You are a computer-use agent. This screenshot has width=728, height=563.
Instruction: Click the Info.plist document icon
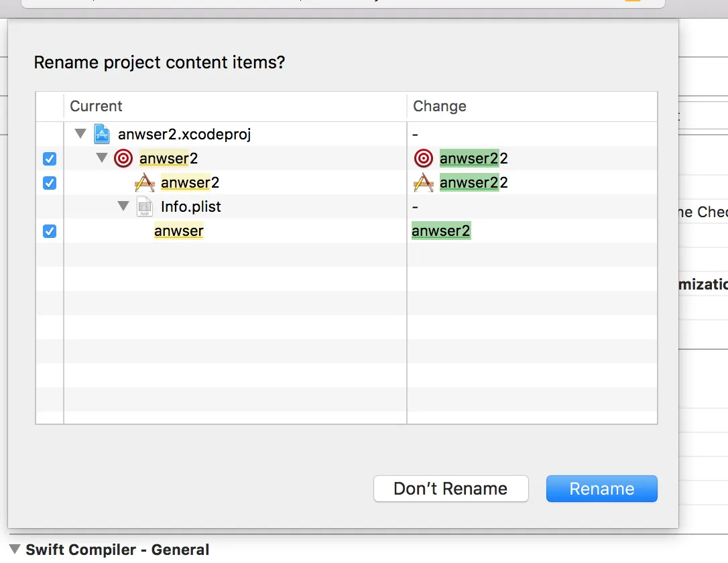145,206
